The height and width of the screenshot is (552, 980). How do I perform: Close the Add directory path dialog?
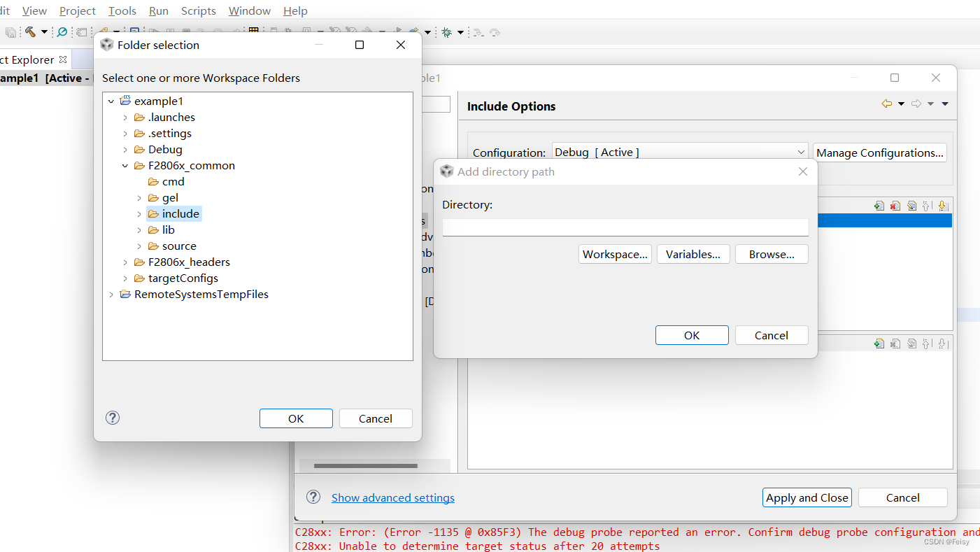(x=803, y=171)
